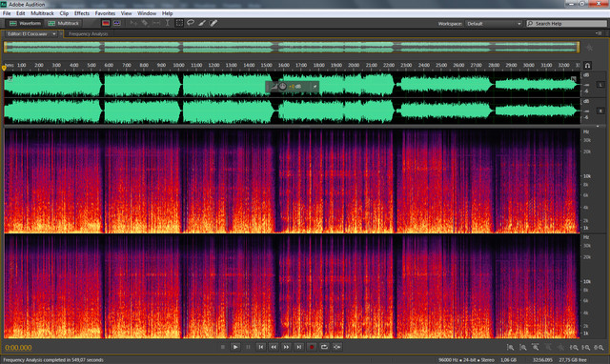Image resolution: width=610 pixels, height=364 pixels.
Task: Toggle Loop Playback button
Action: click(x=324, y=347)
